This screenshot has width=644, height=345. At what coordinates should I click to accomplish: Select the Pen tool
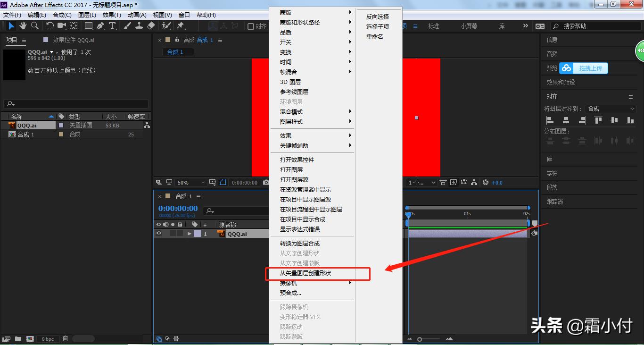[x=100, y=25]
